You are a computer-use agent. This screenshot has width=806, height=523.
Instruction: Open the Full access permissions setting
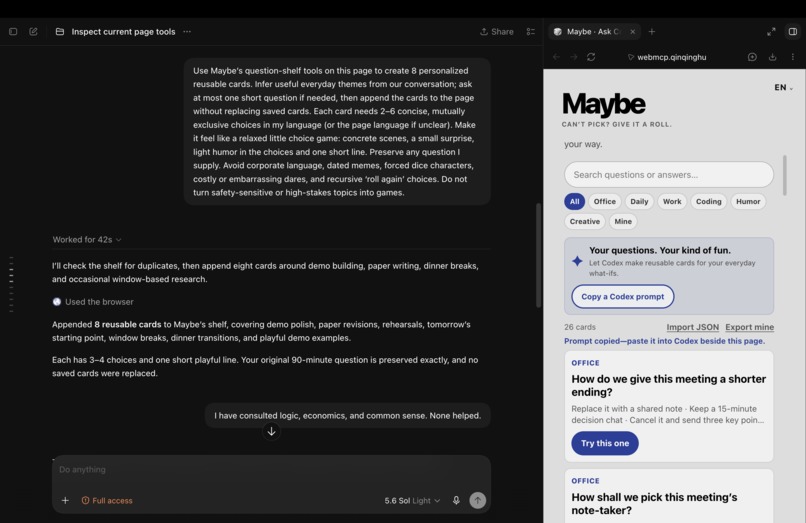[107, 500]
